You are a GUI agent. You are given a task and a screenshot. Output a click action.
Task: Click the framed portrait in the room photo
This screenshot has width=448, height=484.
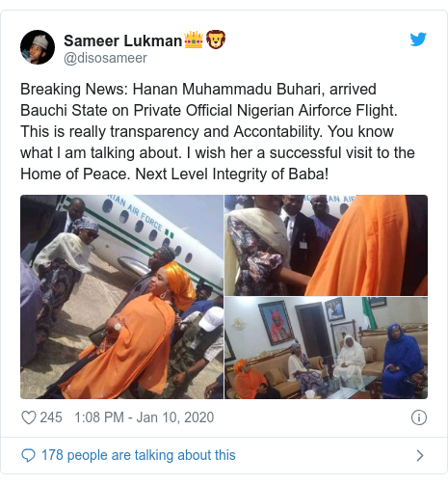tap(277, 323)
